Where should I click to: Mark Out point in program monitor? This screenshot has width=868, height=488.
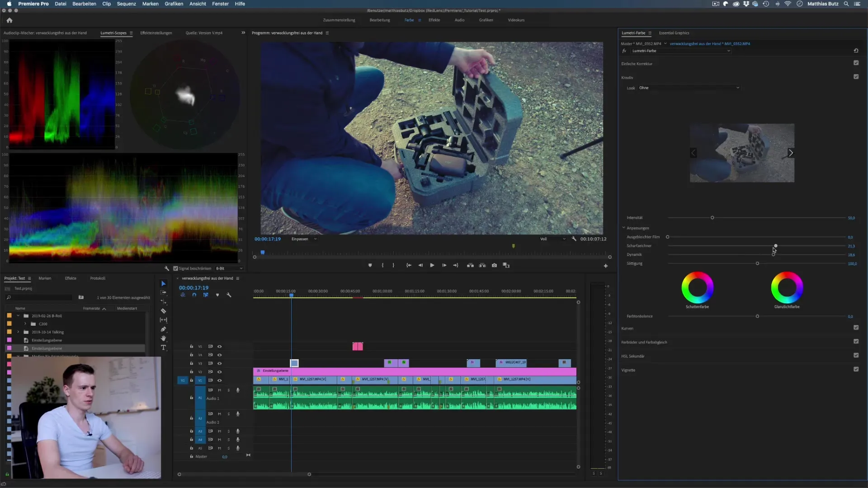coord(393,265)
